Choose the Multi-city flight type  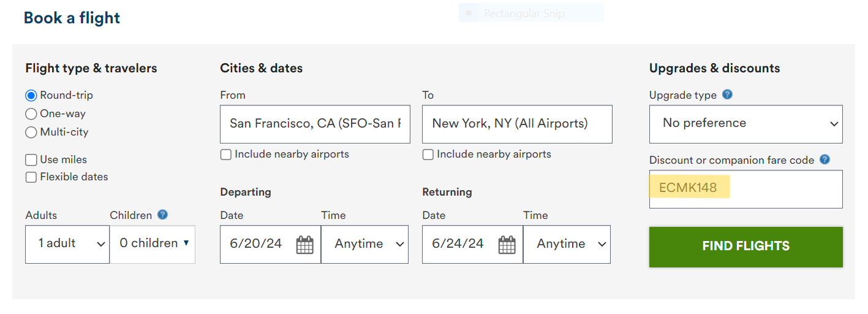[x=31, y=132]
